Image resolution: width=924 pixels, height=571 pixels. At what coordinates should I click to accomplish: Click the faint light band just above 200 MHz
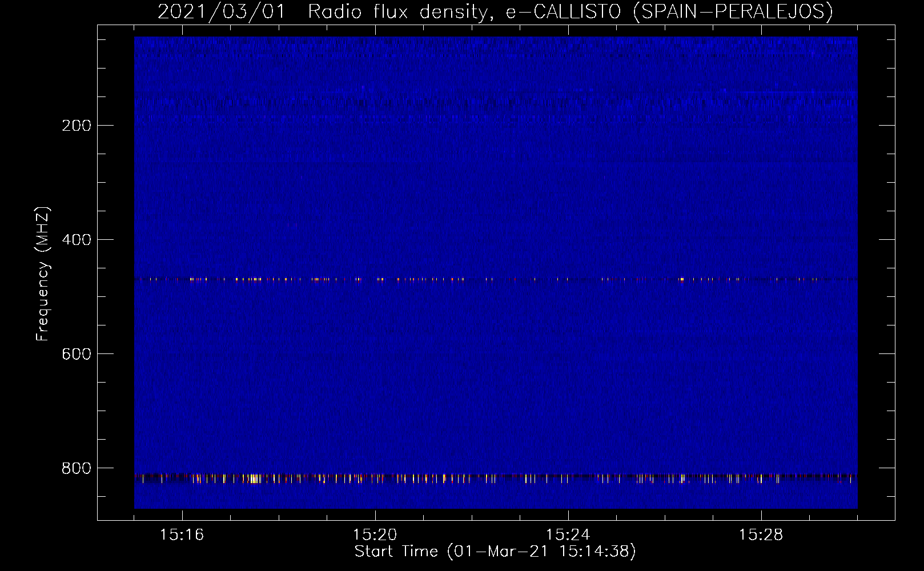(x=496, y=118)
